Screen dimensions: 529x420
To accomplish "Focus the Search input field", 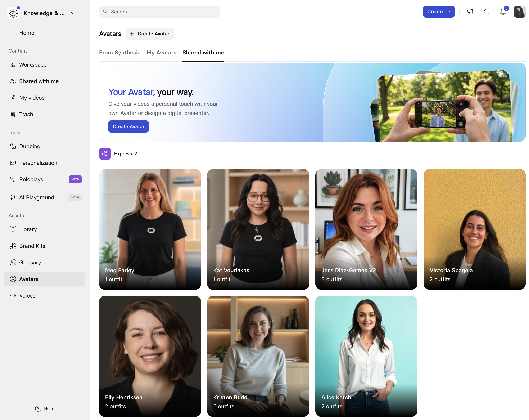I will coord(159,12).
